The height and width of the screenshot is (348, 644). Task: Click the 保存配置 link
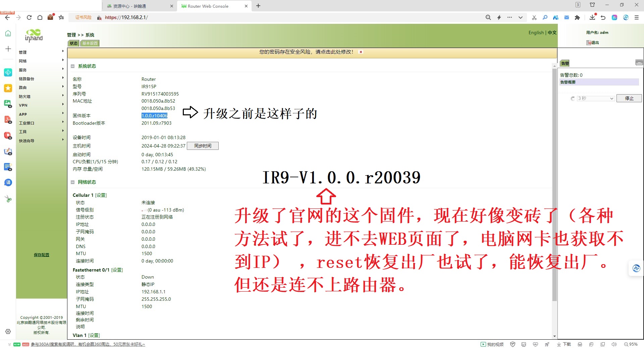point(41,255)
